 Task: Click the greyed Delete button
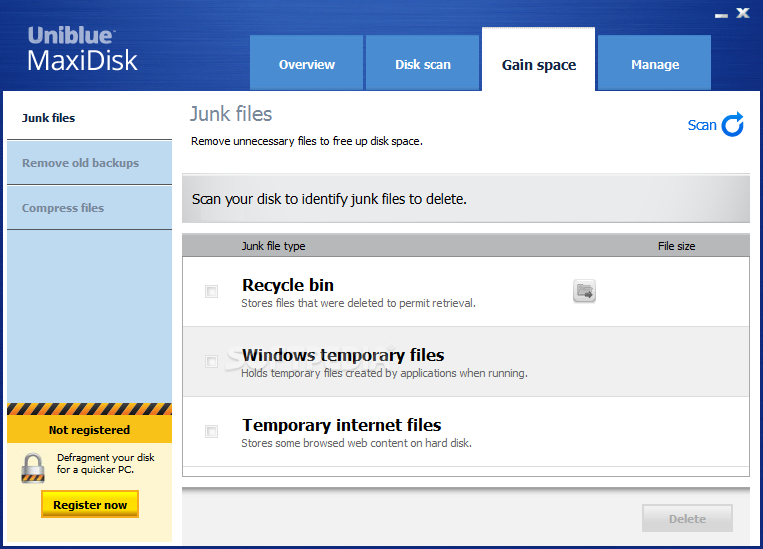coord(687,518)
